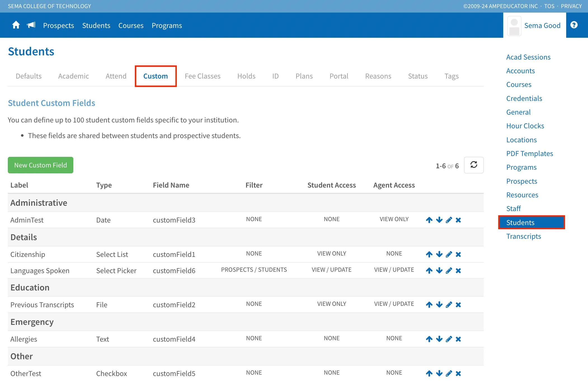Go to the home page icon

(x=16, y=25)
